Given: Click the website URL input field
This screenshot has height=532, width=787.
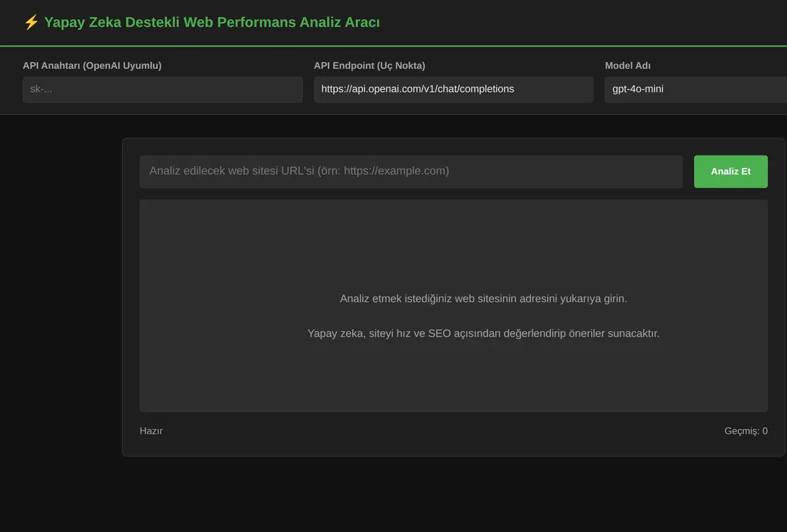Looking at the screenshot, I should (411, 171).
